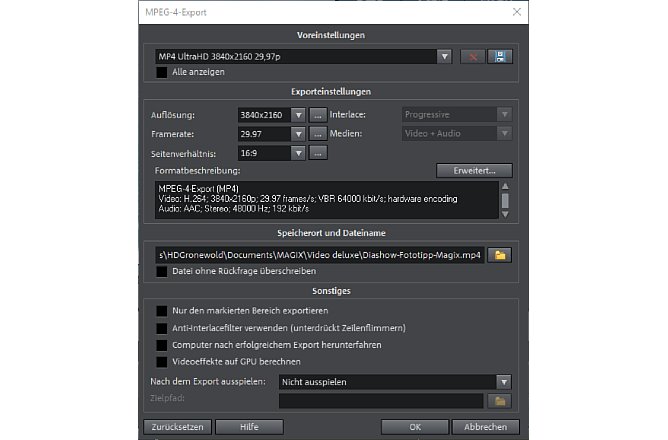Image resolution: width=668 pixels, height=440 pixels.
Task: Toggle Datei ohne Rückfrage überschreiben
Action: pyautogui.click(x=162, y=271)
